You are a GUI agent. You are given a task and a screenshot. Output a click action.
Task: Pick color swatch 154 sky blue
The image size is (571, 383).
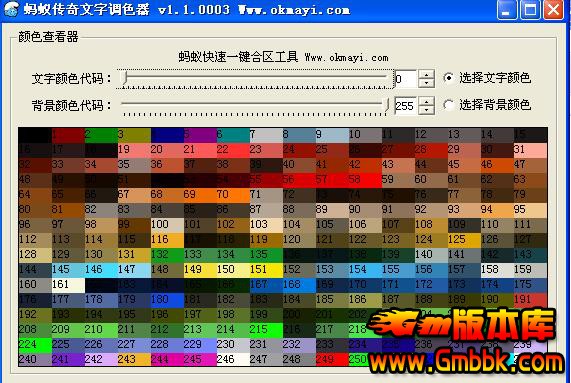(x=365, y=270)
